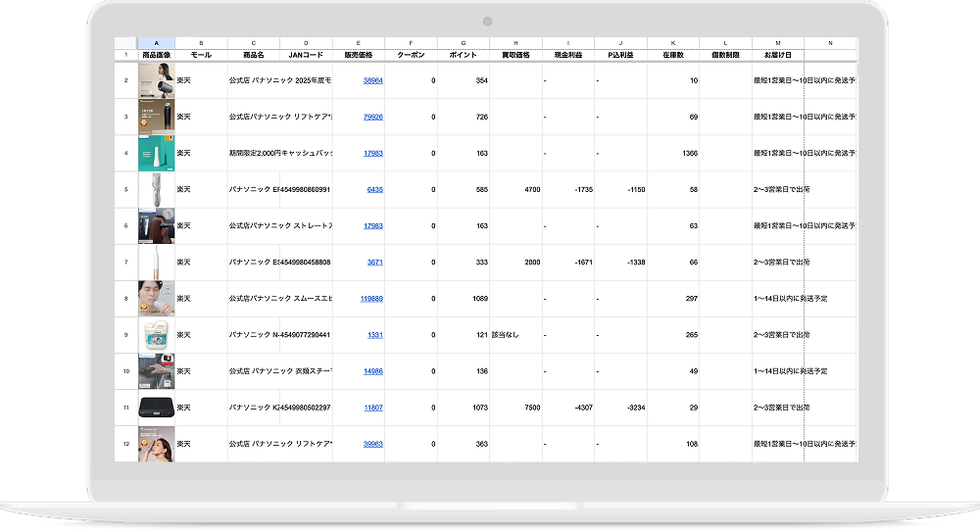Select the points cell 585

click(x=464, y=189)
